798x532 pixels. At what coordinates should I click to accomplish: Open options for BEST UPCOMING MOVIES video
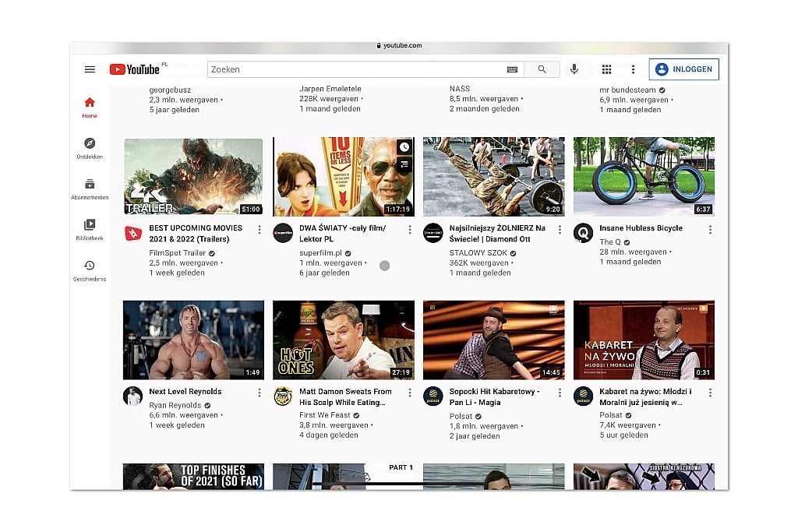pos(260,230)
